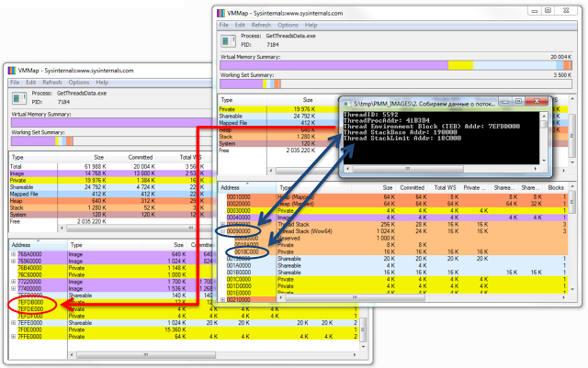This screenshot has height=368, width=588.
Task: Expand the 00210000 row in the right window
Action: (x=222, y=300)
